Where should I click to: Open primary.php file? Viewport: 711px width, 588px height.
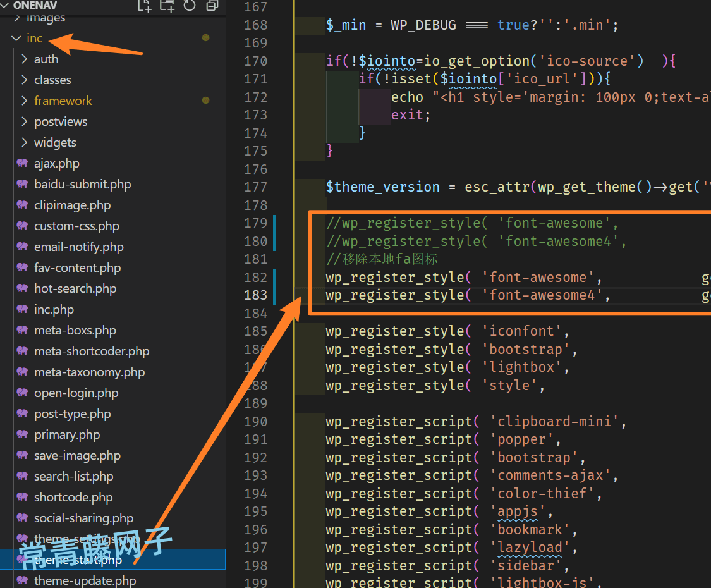pos(67,434)
